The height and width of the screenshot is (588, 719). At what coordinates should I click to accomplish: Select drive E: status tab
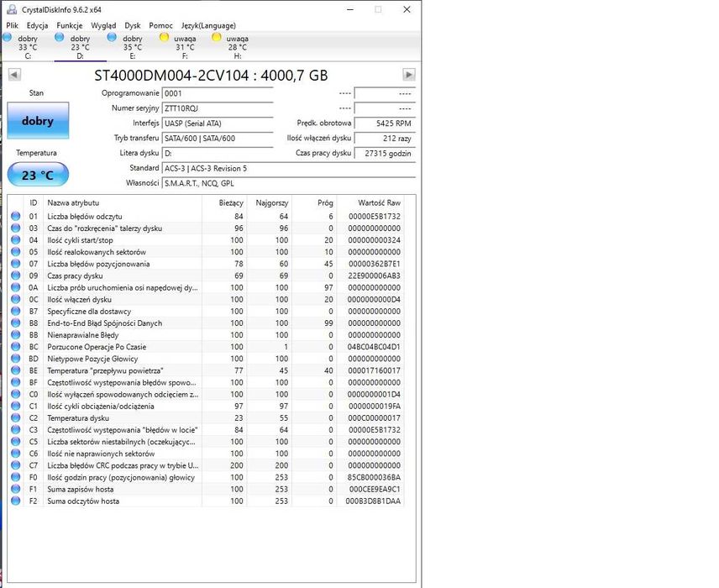coord(132,47)
